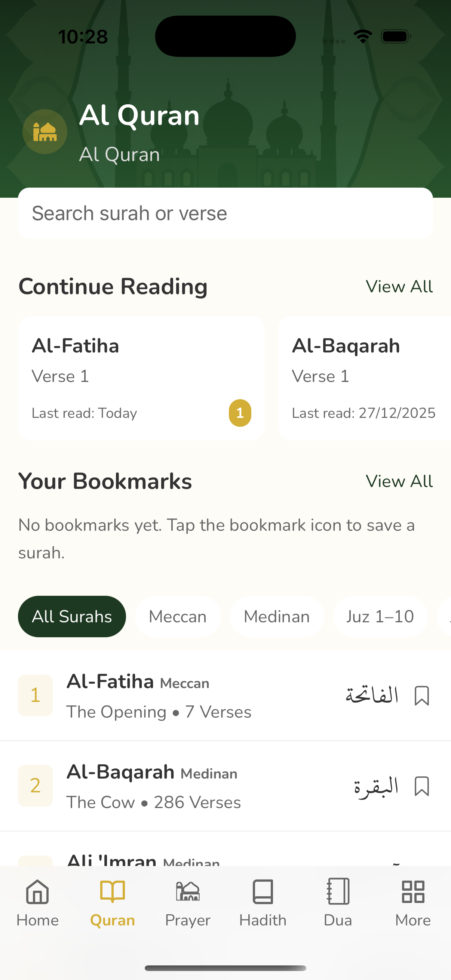The height and width of the screenshot is (980, 451).
Task: Select the All Surahs filter chip
Action: point(72,617)
